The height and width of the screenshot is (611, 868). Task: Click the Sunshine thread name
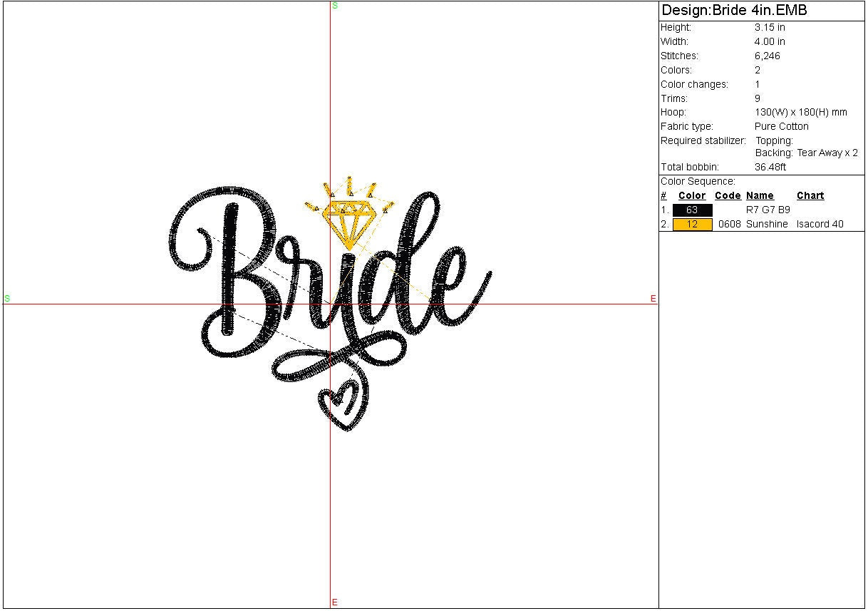[767, 224]
